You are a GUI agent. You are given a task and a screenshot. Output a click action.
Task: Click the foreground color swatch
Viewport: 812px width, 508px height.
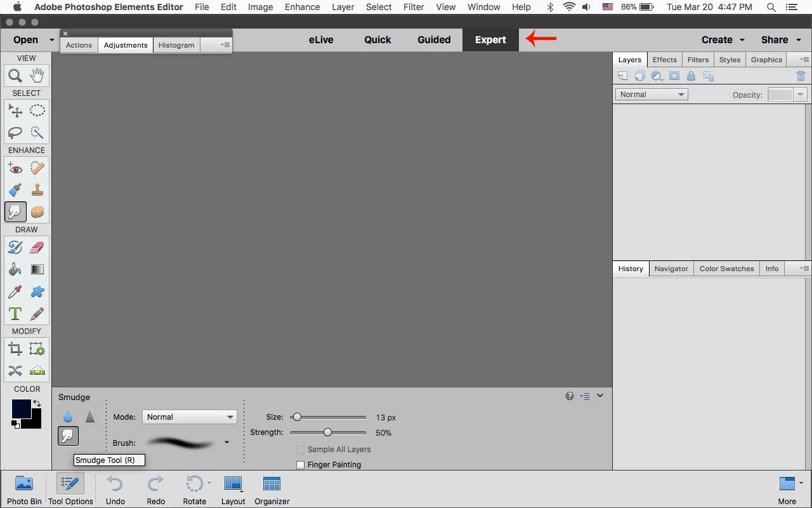tap(21, 409)
